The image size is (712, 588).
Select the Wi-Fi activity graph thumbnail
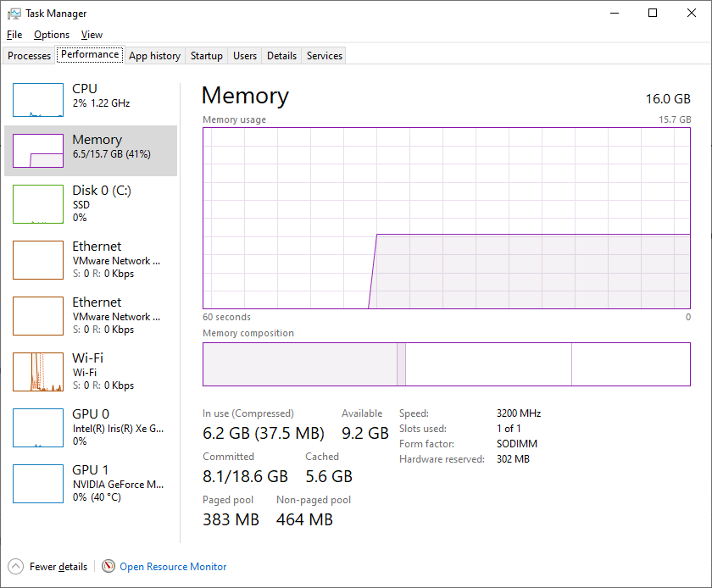[x=38, y=372]
